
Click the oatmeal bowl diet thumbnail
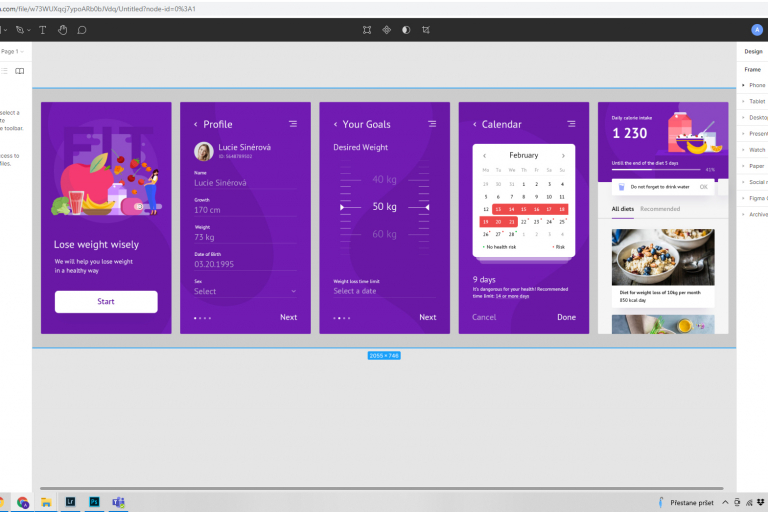tap(663, 257)
